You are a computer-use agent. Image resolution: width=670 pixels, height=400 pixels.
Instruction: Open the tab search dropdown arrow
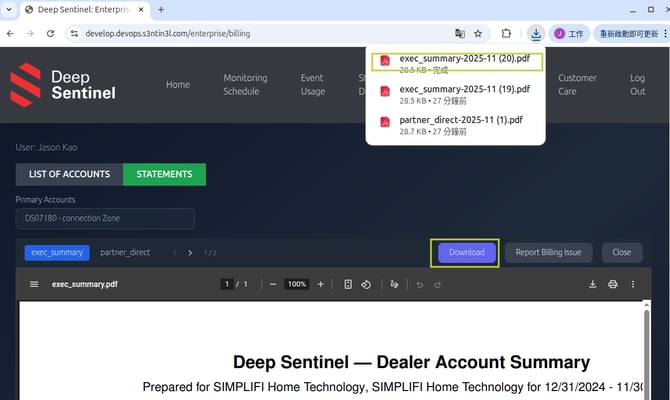click(9, 9)
